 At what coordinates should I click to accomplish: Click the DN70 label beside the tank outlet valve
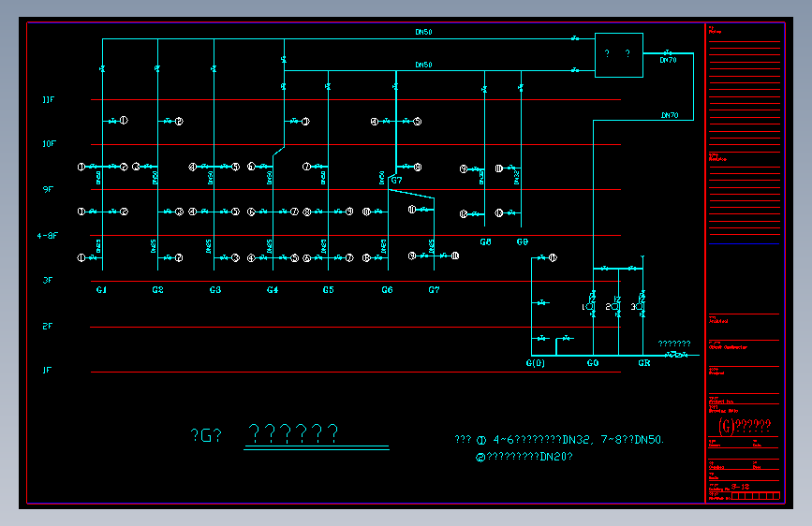click(x=668, y=60)
